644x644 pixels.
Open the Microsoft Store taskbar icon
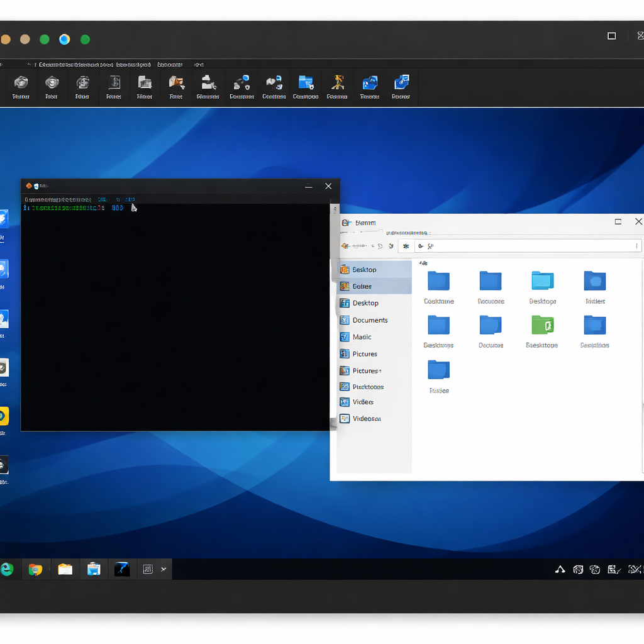click(94, 569)
